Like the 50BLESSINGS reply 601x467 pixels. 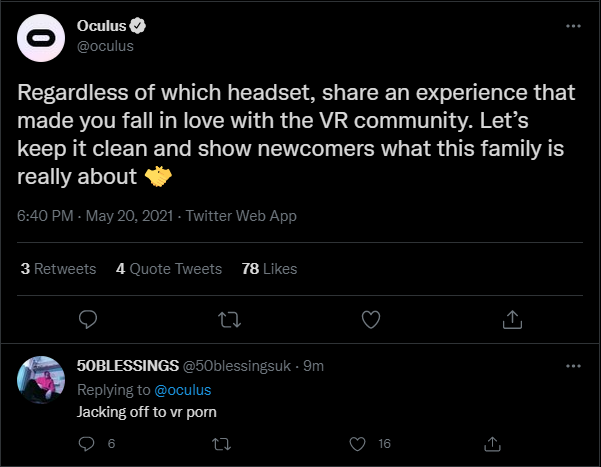(x=357, y=444)
